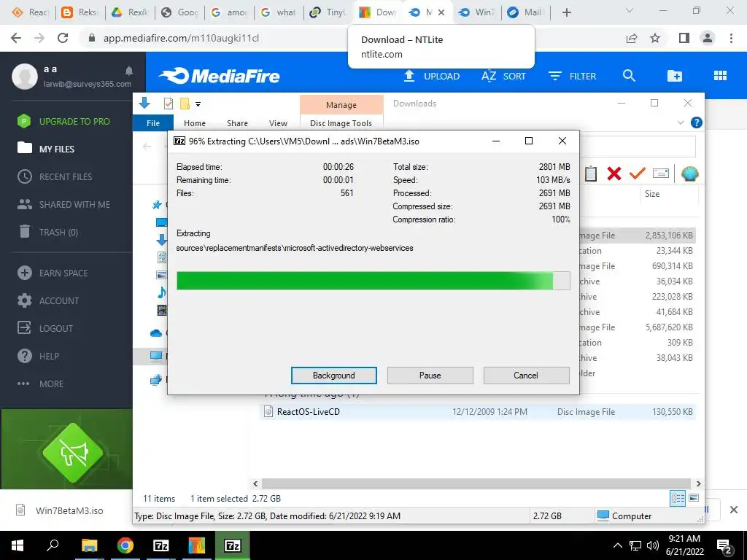Open Trash (0) in MediaFire sidebar
Viewport: 747px width, 560px height.
[47, 232]
